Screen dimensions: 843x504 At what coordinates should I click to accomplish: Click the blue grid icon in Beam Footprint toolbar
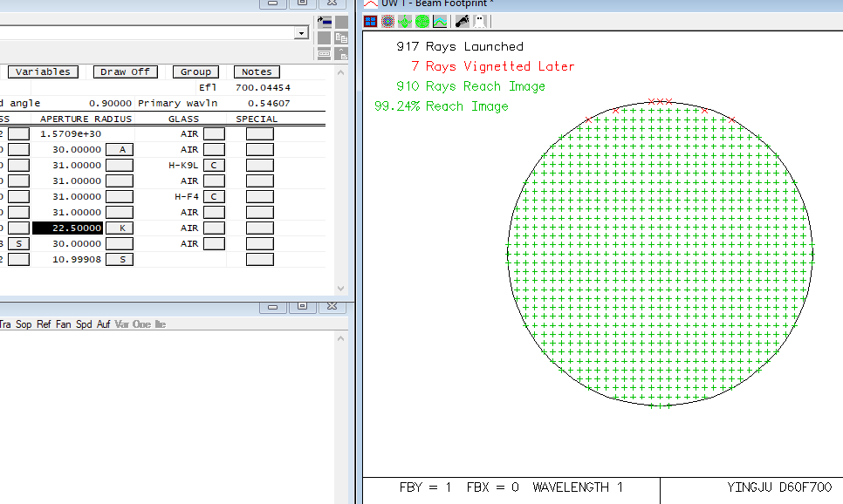370,22
